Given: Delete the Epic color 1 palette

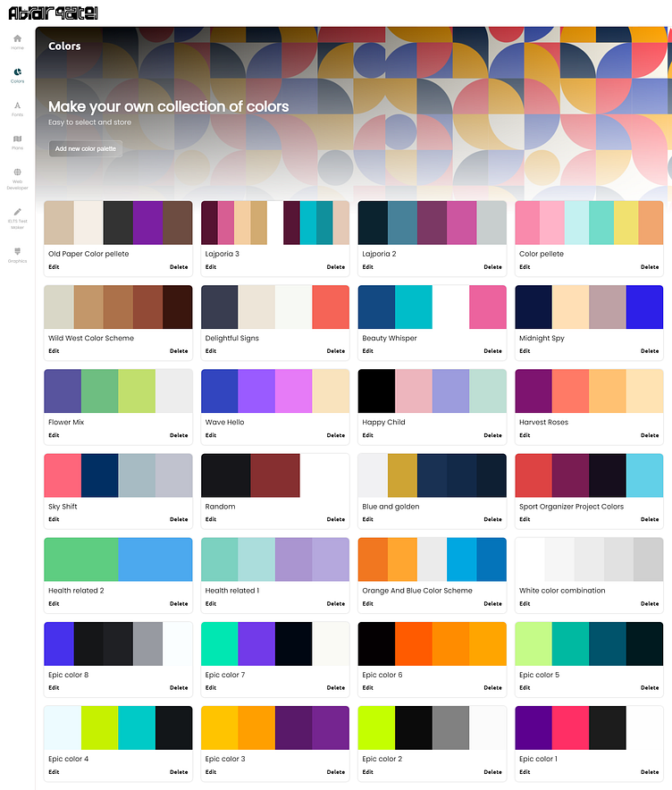Looking at the screenshot, I should [650, 772].
